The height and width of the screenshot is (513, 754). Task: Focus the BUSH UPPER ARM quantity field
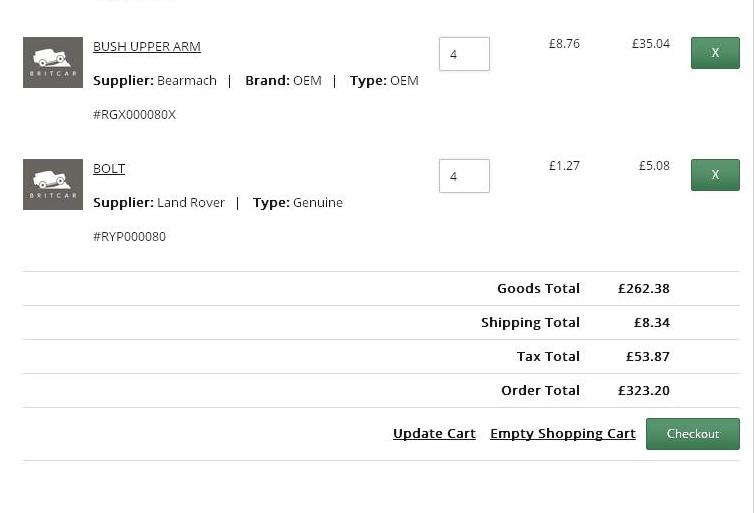pyautogui.click(x=464, y=54)
